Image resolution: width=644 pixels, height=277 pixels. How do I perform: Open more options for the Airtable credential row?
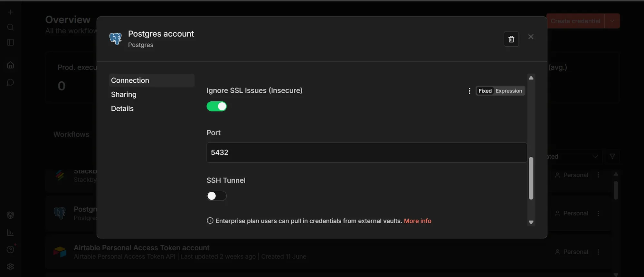pos(598,252)
